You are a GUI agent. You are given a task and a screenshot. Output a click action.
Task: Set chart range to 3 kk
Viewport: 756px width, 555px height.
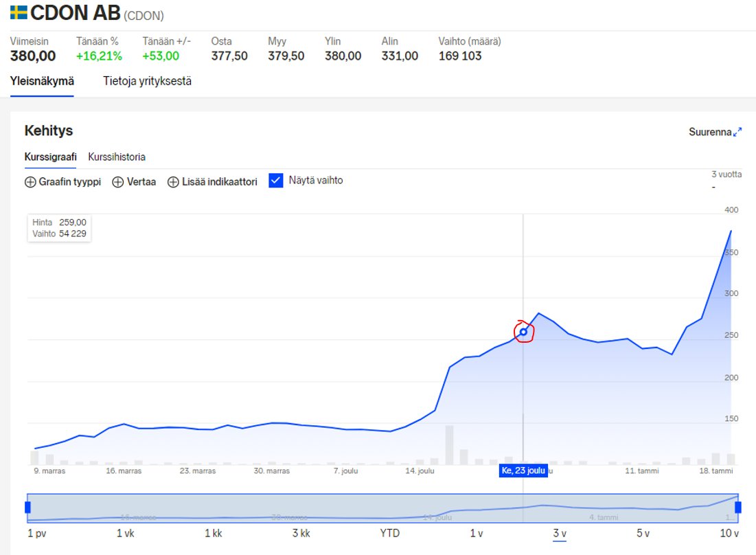coord(301,533)
